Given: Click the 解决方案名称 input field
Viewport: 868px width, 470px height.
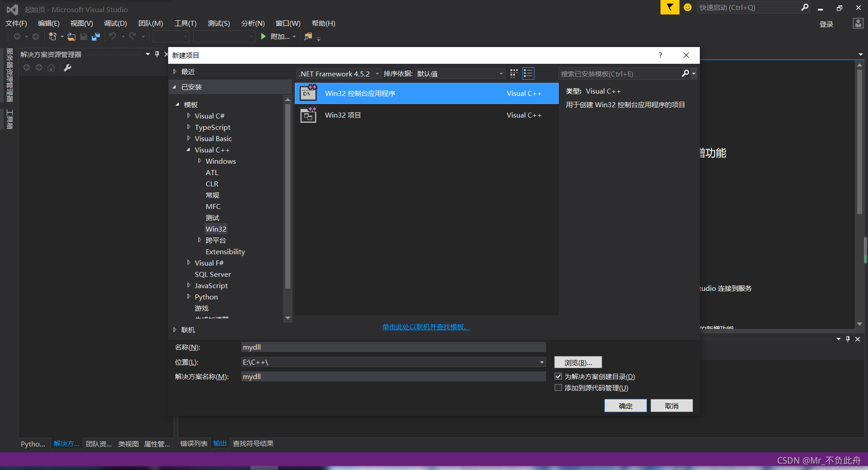Looking at the screenshot, I should click(x=393, y=376).
